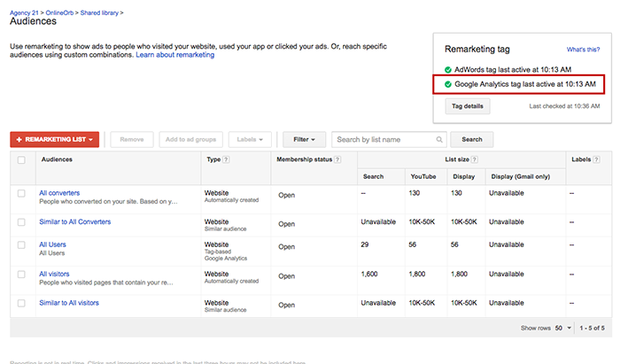This screenshot has height=364, width=620.
Task: Click the Display list size header
Action: coord(464,176)
